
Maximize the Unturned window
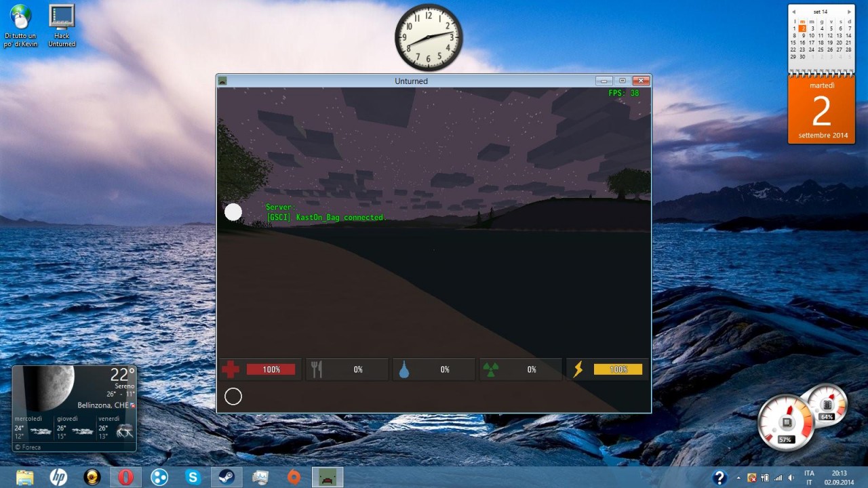click(x=623, y=81)
